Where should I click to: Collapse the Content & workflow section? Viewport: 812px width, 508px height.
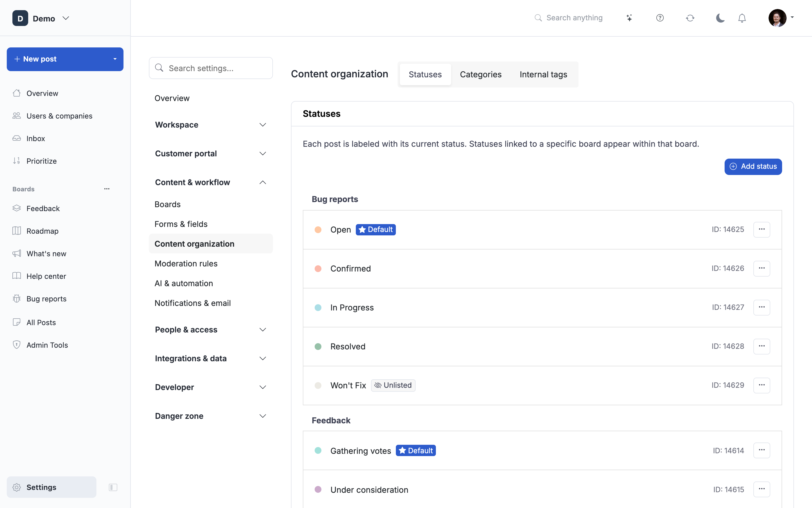pos(211,182)
